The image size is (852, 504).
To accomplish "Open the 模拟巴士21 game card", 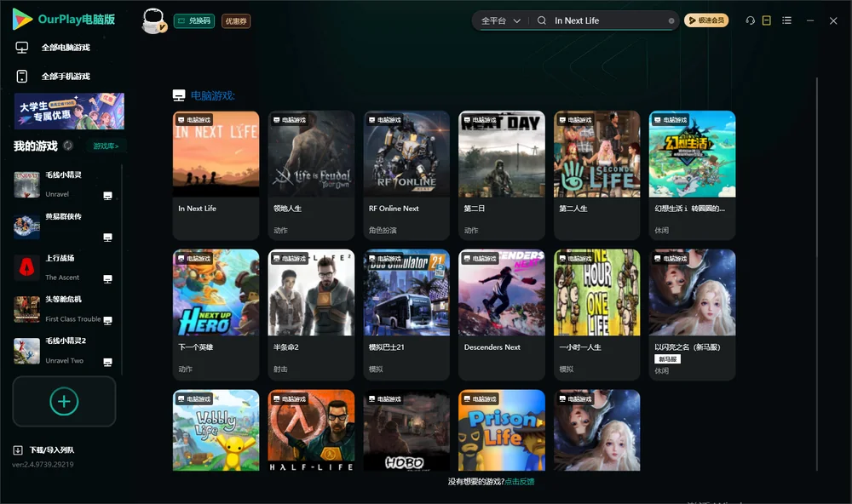I will (406, 314).
